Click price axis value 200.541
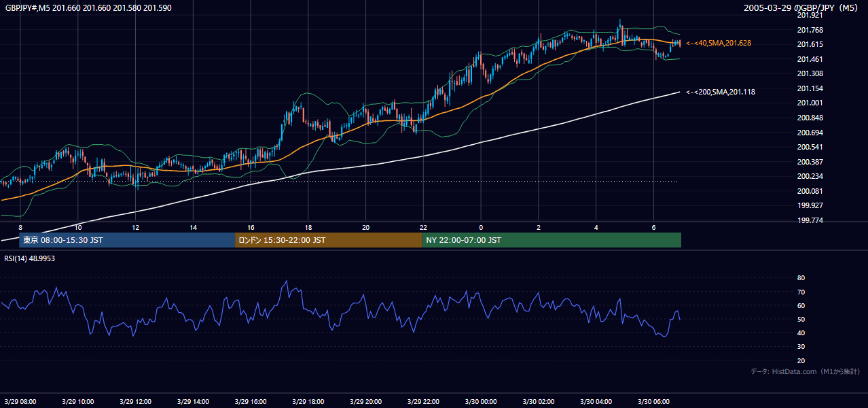 click(x=810, y=147)
